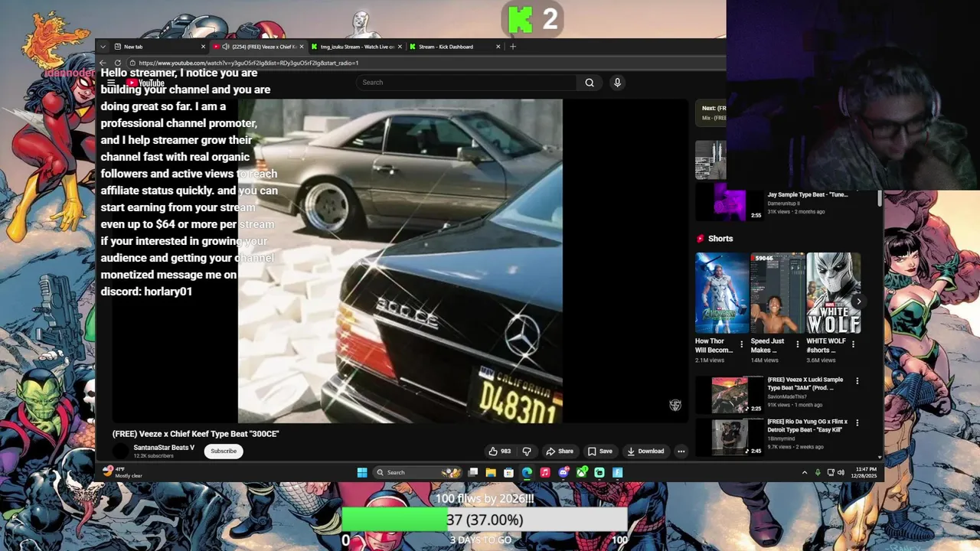Click the video title 300CE text
This screenshot has height=551, width=980.
pyautogui.click(x=196, y=434)
